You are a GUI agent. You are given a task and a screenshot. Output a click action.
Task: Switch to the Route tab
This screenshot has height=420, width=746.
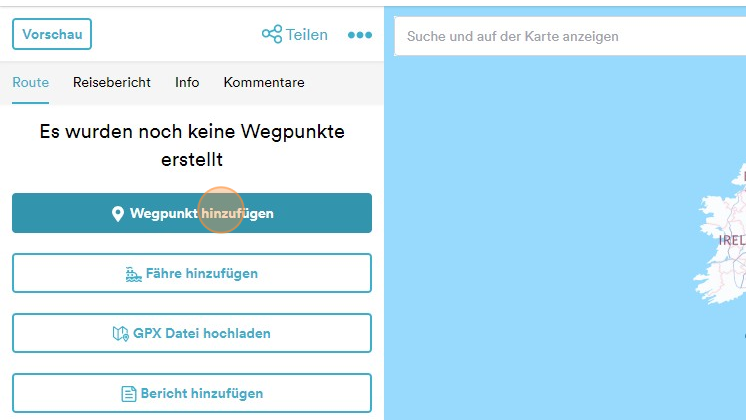point(30,82)
